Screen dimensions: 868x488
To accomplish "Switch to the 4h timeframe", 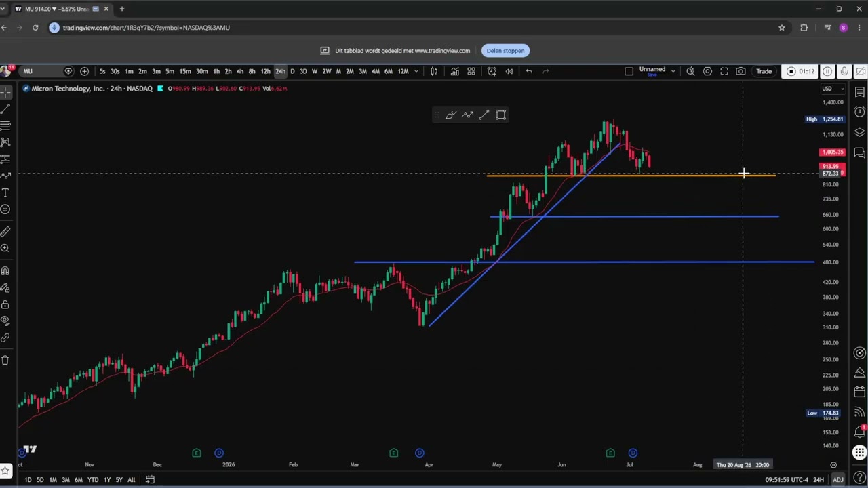I will (240, 71).
